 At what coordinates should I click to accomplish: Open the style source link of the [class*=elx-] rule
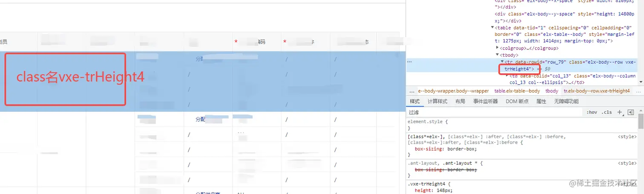coord(627,137)
